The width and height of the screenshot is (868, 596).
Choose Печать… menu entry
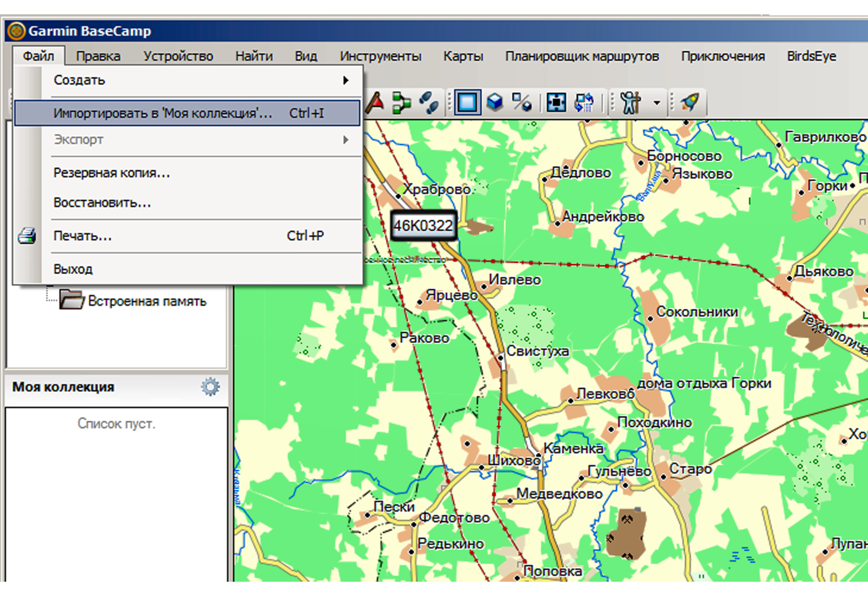click(x=187, y=236)
